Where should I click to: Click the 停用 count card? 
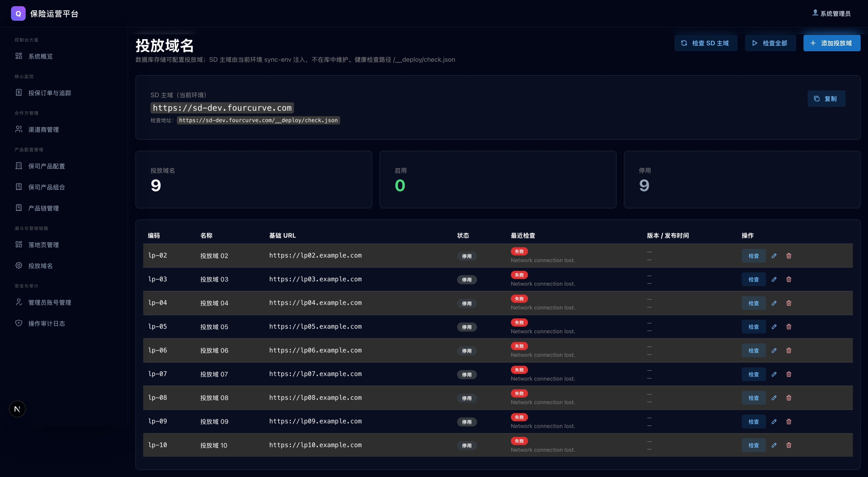click(742, 179)
